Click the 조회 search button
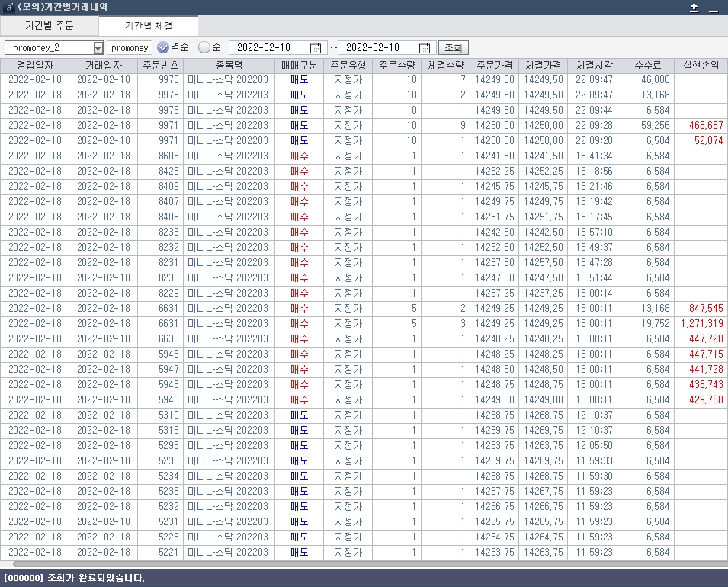728x587 pixels. tap(453, 48)
